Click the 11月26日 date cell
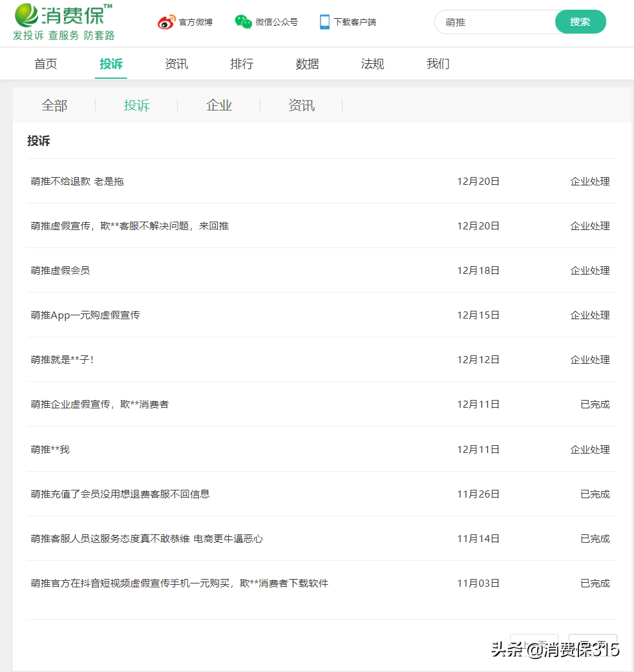Screen dimensions: 634x672 (x=478, y=494)
